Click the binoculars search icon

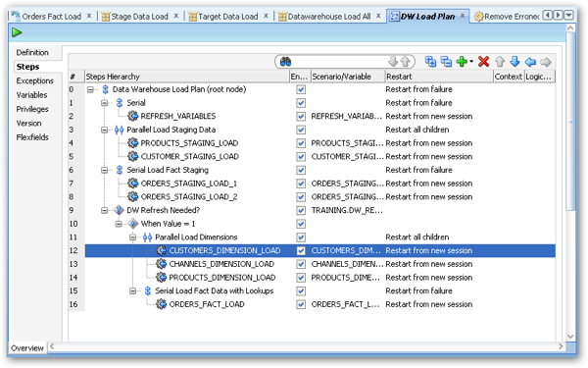[285, 62]
